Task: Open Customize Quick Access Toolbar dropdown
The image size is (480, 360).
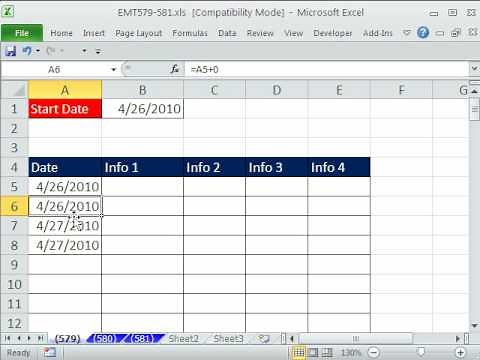Action: tap(98, 51)
